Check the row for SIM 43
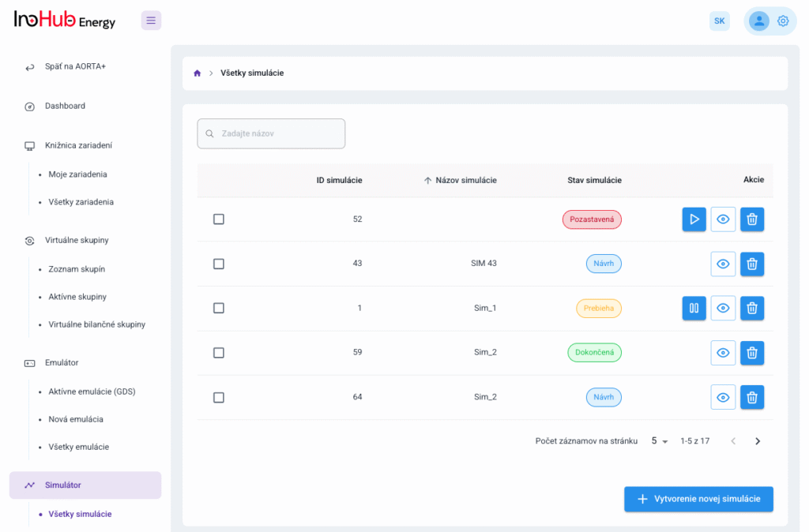The height and width of the screenshot is (532, 809). tap(219, 264)
